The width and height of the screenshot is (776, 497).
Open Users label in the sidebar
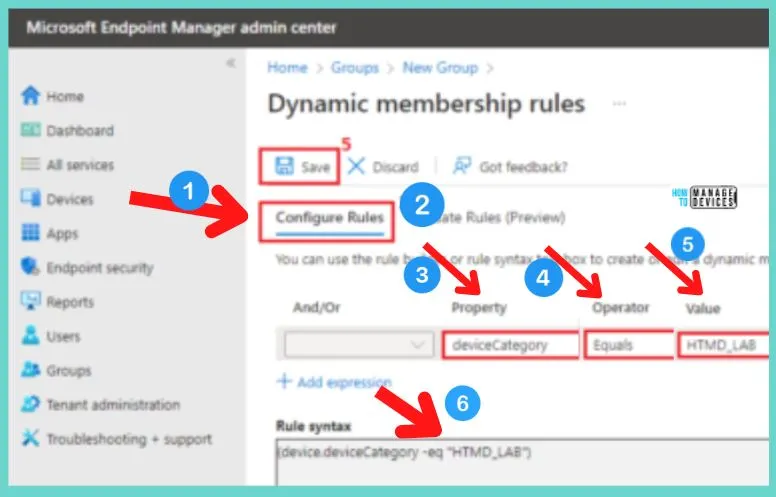63,337
